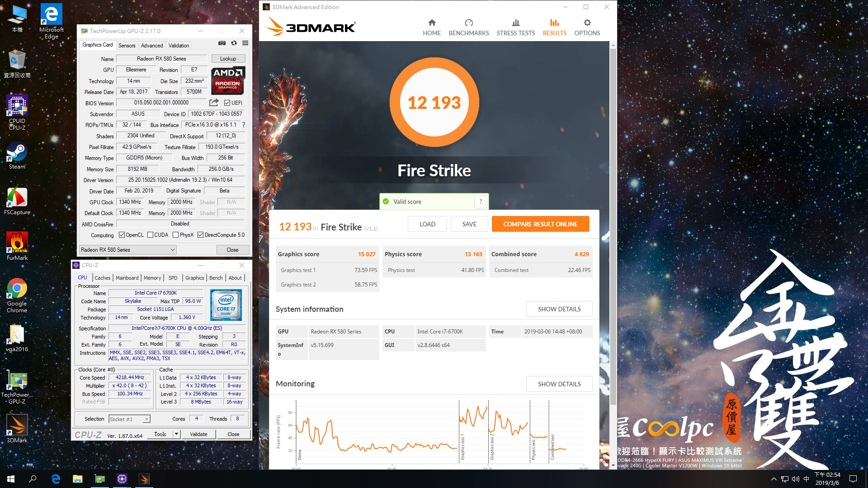Switch to the Caches tab in CPU-Z
Image resolution: width=868 pixels, height=488 pixels.
(x=103, y=278)
